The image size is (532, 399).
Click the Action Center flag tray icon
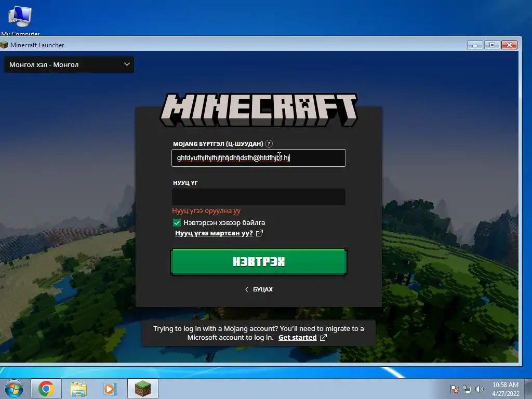point(455,389)
